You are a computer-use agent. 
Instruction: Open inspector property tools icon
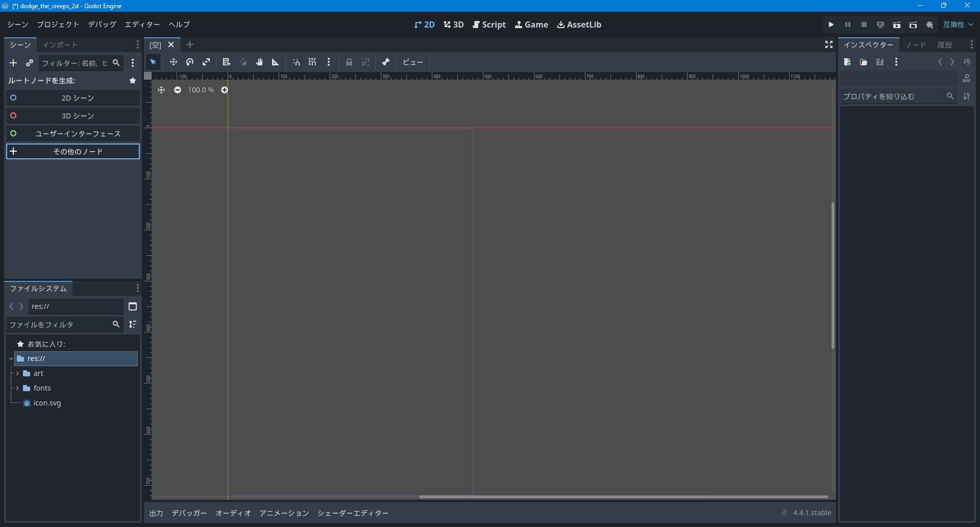(x=967, y=96)
